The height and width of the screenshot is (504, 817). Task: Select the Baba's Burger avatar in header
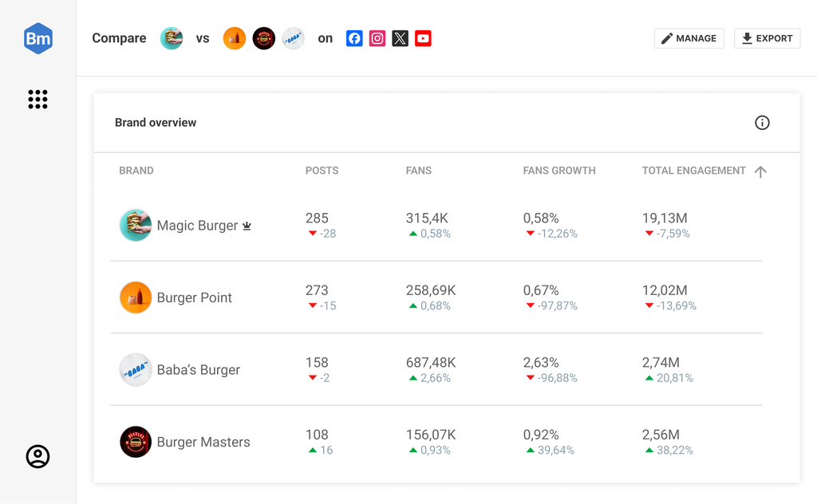point(294,38)
